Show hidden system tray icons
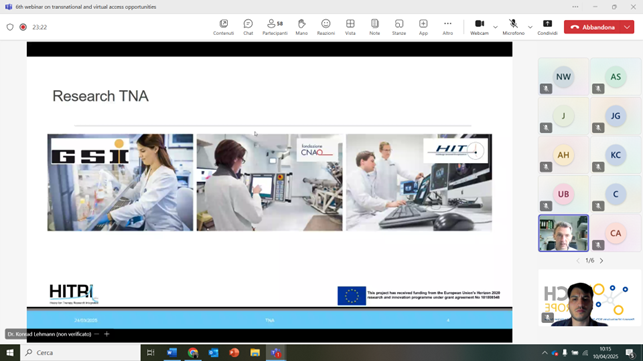 [545, 353]
